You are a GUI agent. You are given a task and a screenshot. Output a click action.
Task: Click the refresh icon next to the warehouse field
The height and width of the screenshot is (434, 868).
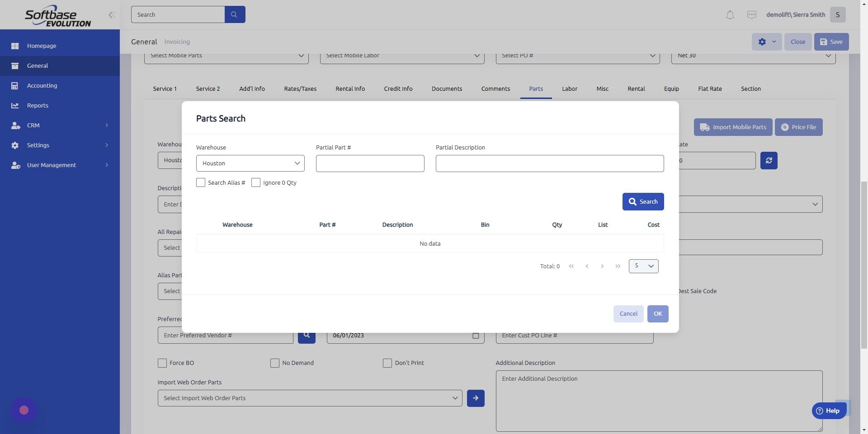769,160
